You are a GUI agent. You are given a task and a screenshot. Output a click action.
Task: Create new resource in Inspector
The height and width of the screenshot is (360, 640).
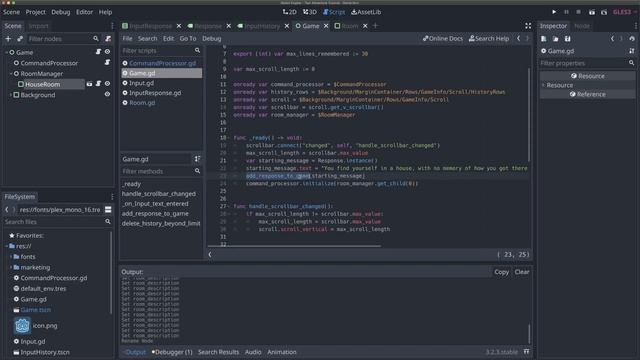(544, 39)
